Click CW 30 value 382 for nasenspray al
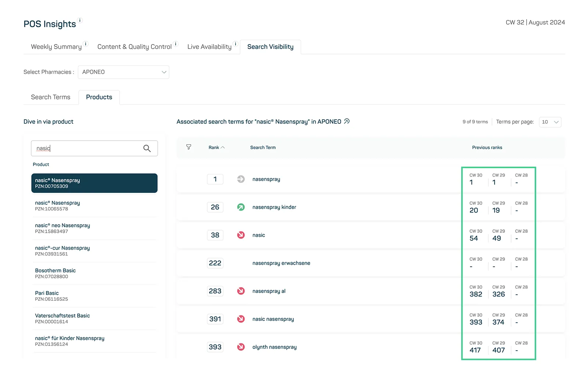Image resolution: width=588 pixels, height=373 pixels. [x=476, y=294]
